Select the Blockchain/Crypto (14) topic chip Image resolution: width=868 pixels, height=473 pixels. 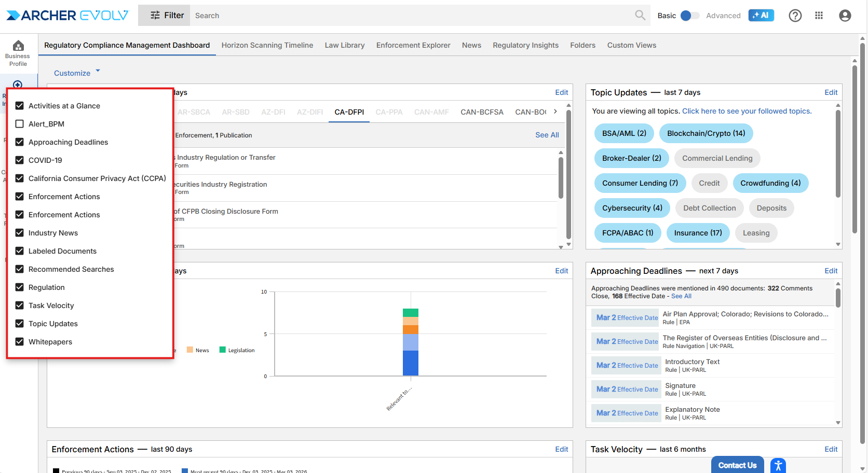706,133
